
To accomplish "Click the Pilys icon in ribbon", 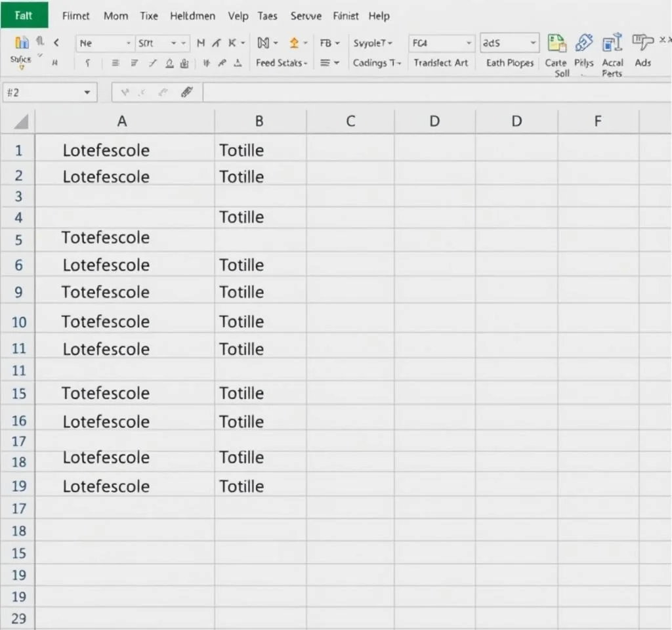I will 583,44.
